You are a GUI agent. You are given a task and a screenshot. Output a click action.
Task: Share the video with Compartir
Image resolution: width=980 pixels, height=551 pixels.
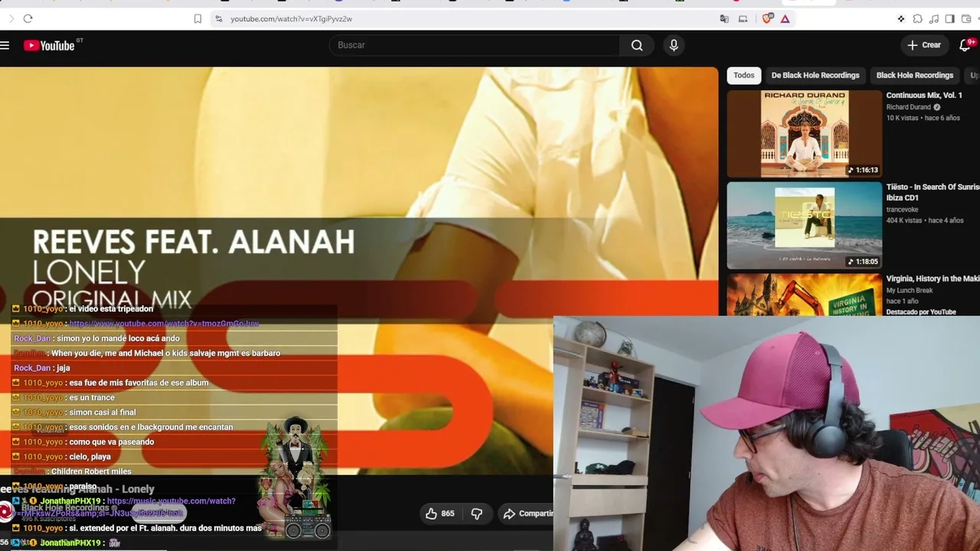527,514
